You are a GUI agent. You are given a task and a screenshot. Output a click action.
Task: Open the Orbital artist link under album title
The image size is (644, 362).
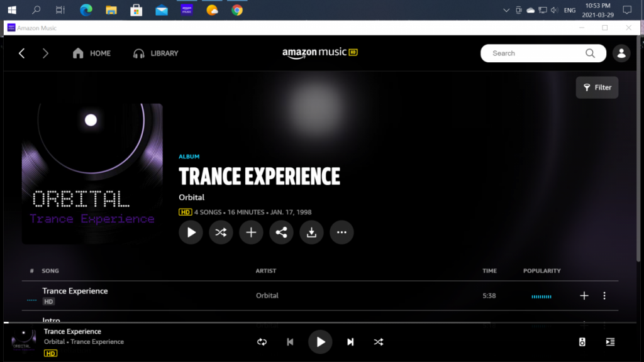(x=191, y=197)
